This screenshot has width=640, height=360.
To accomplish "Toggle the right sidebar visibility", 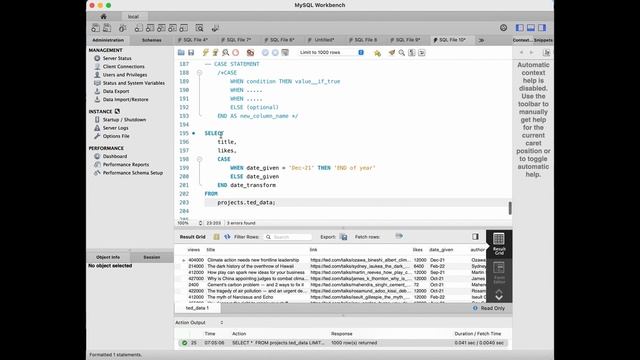I will (x=542, y=28).
